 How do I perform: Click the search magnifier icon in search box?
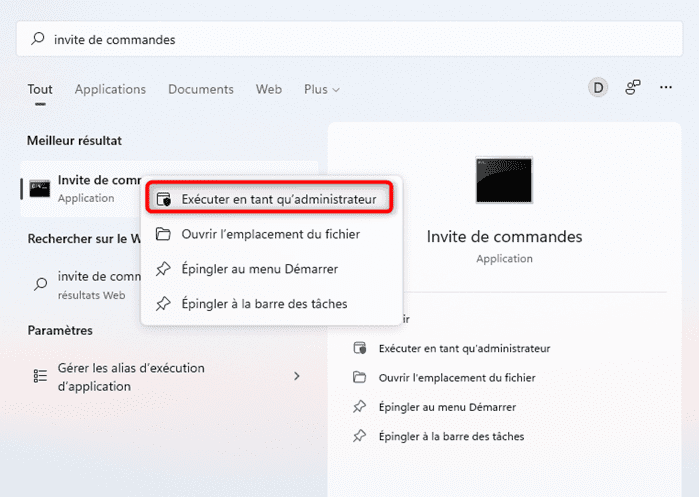click(x=37, y=39)
